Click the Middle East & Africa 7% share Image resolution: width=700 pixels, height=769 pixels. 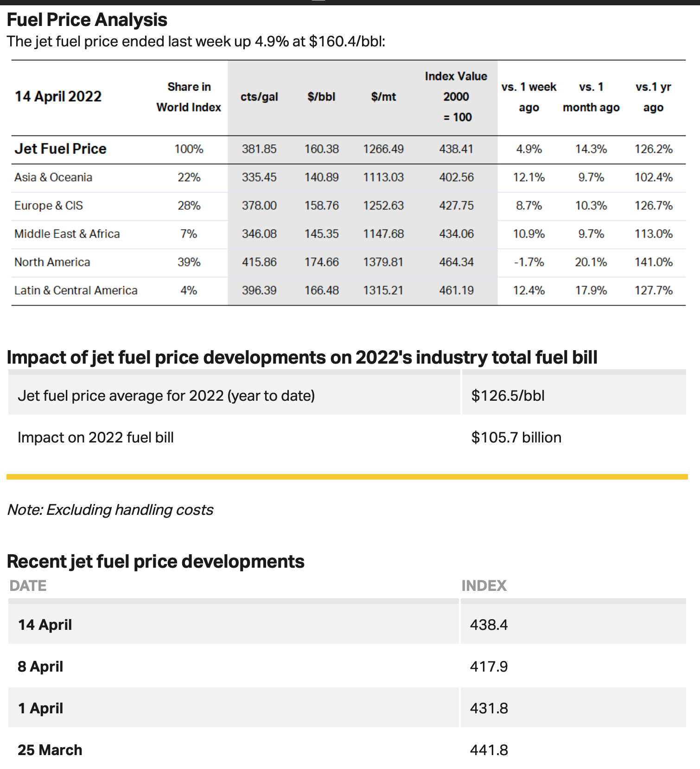click(189, 234)
